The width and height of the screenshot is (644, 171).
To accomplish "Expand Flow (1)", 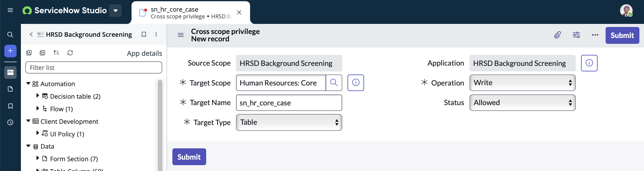I will [37, 108].
